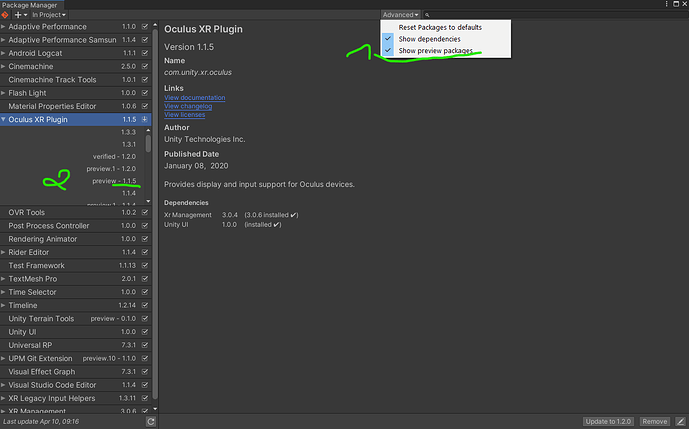Toggle Show dependencies option
The width and height of the screenshot is (689, 429).
coord(446,39)
